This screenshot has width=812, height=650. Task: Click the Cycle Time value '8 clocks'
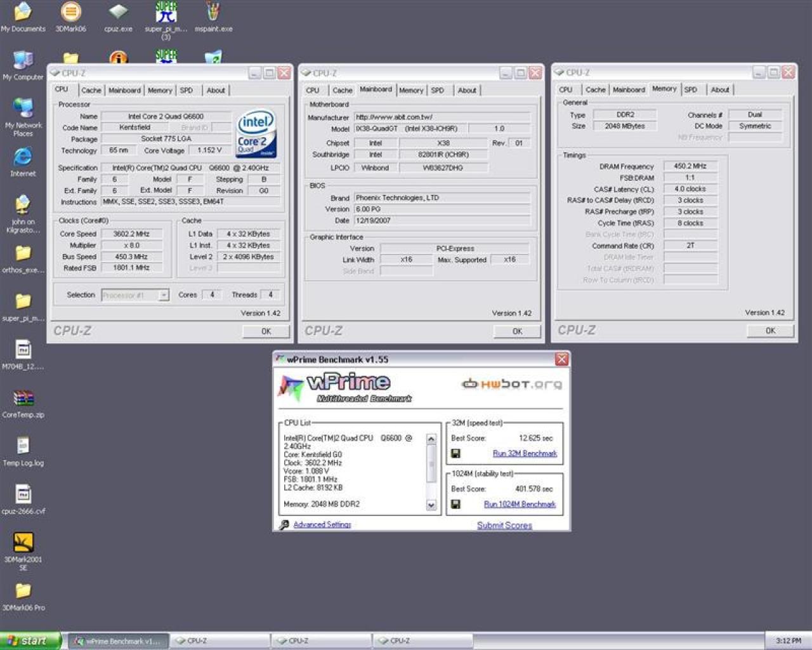tap(690, 223)
